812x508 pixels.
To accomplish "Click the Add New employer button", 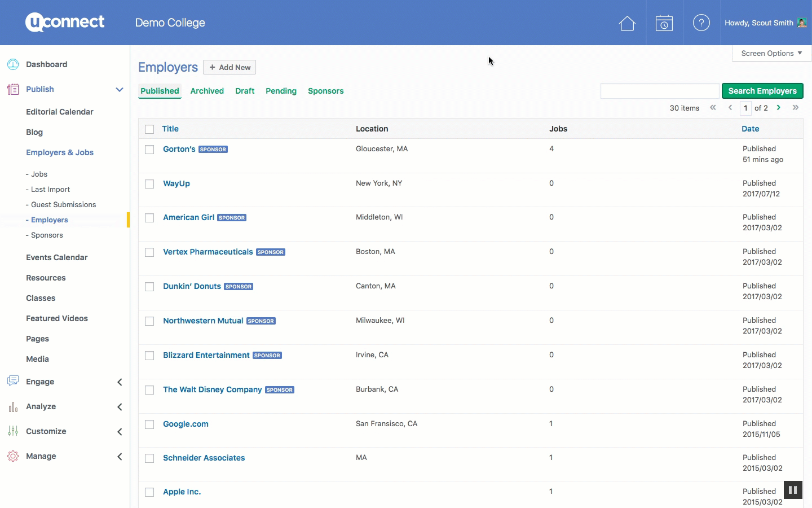I will click(x=230, y=67).
